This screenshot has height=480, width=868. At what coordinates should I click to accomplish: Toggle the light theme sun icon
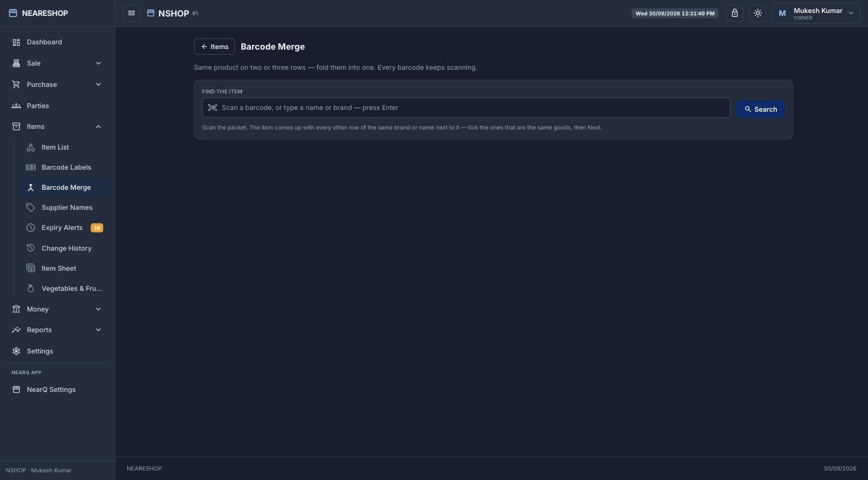tap(757, 13)
